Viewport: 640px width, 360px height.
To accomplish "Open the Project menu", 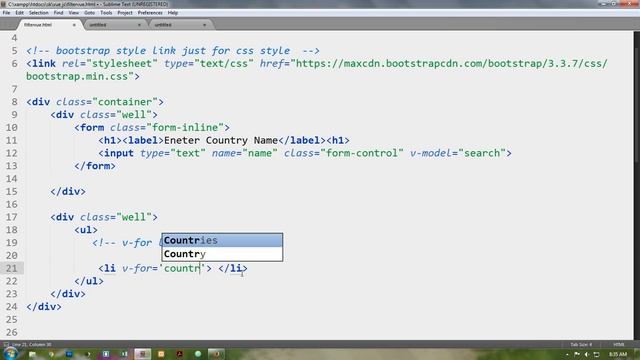I will pyautogui.click(x=125, y=13).
